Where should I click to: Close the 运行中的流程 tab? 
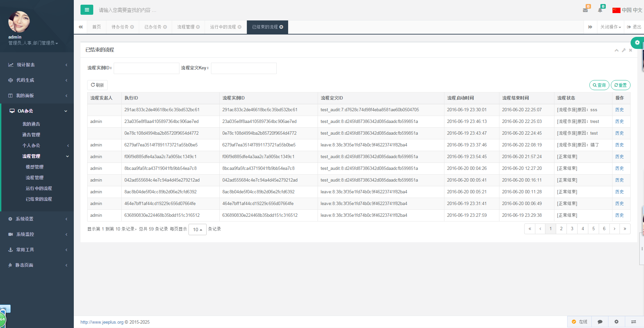239,27
